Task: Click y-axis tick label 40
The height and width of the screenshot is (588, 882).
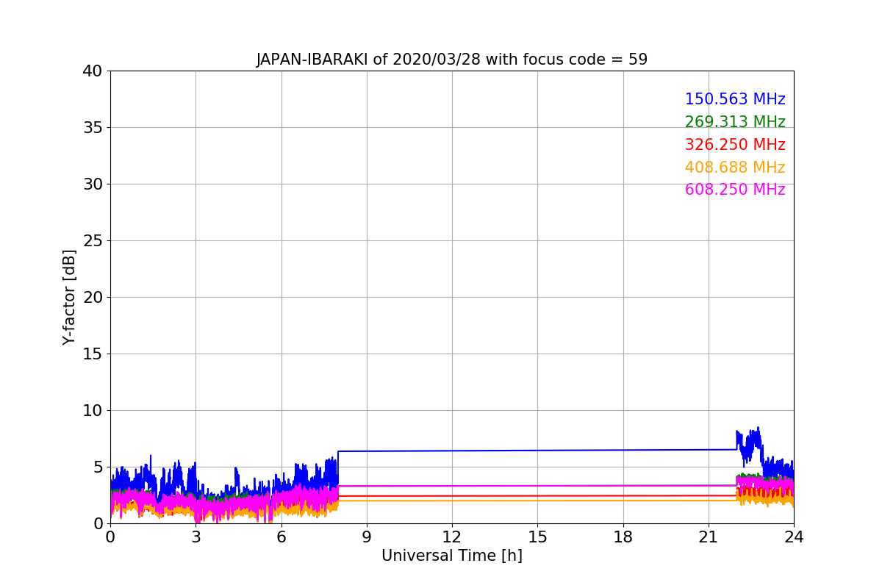Action: click(x=93, y=71)
